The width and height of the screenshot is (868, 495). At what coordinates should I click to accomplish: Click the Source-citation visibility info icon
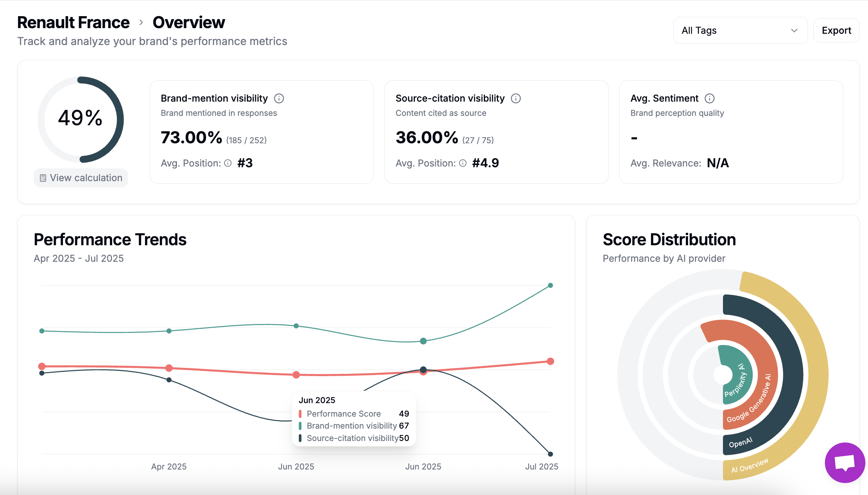pyautogui.click(x=516, y=98)
